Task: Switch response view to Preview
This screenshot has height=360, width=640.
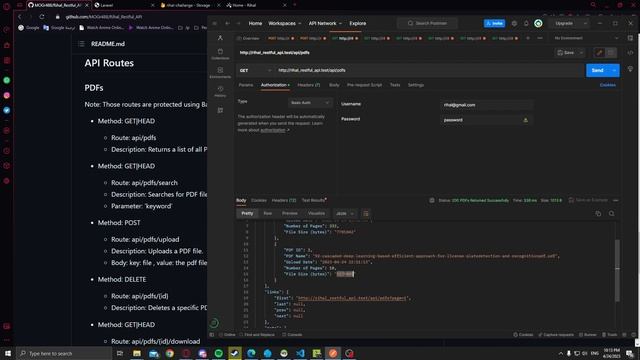Action: (289, 213)
